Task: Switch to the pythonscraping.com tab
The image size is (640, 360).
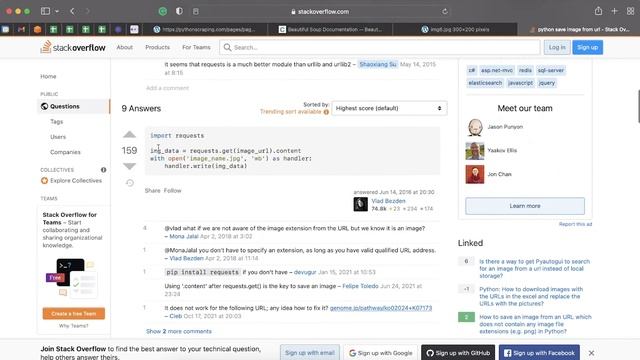Action: (x=204, y=29)
